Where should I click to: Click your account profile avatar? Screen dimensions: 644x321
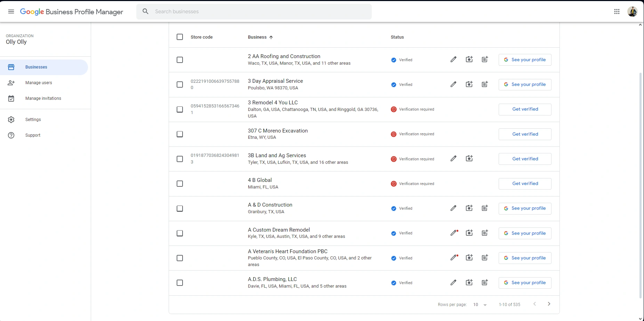point(633,11)
